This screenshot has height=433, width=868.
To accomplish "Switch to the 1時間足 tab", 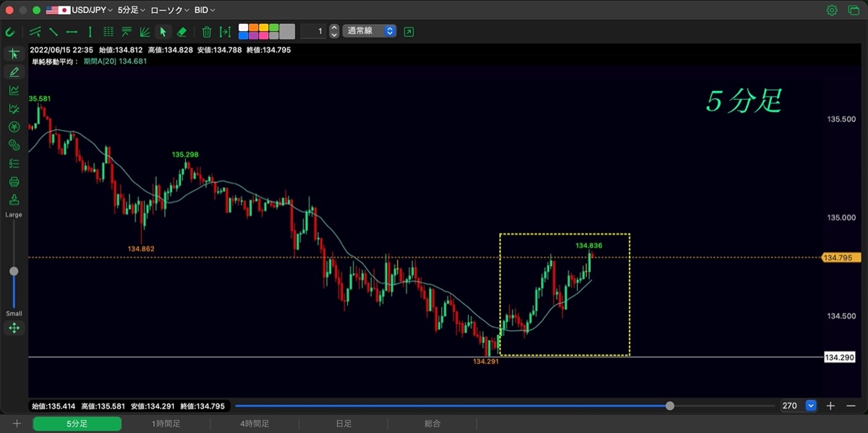I will (166, 424).
